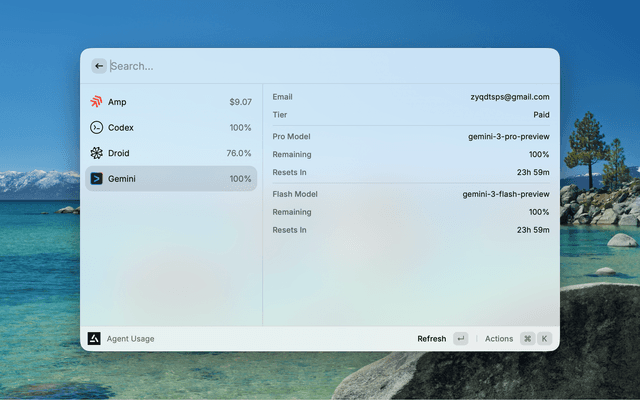The image size is (640, 400).
Task: Click the Codex terminal icon
Action: [96, 128]
